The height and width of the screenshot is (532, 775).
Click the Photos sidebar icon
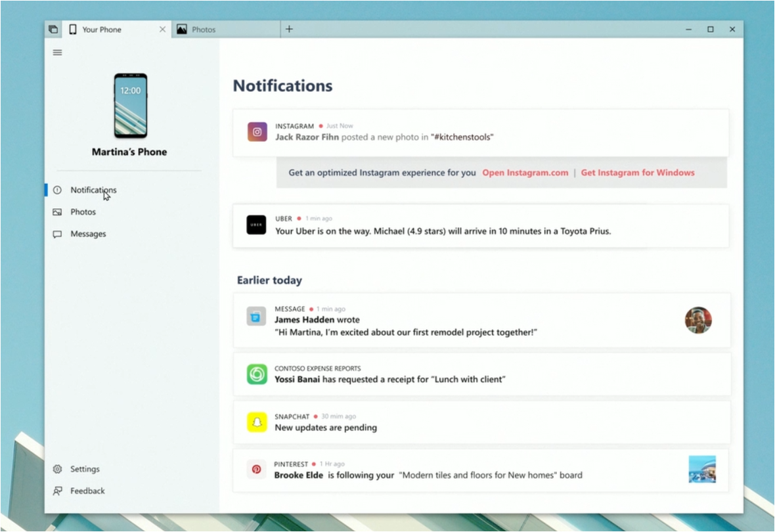(x=57, y=212)
